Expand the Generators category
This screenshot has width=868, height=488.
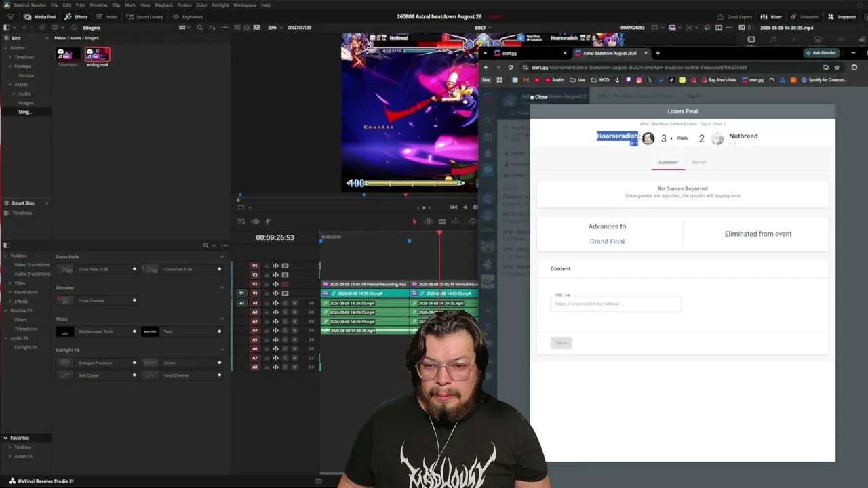(x=10, y=292)
